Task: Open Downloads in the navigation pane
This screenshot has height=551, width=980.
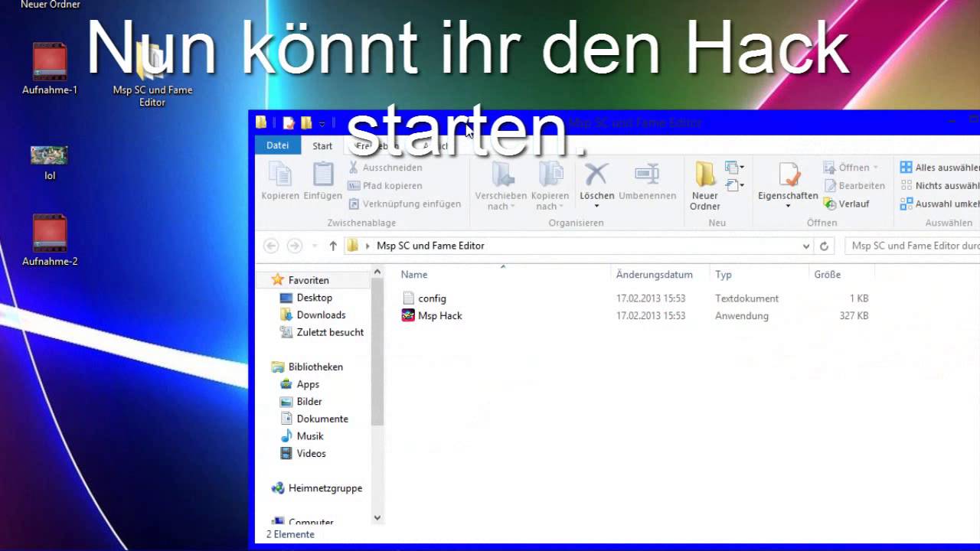Action: [321, 315]
